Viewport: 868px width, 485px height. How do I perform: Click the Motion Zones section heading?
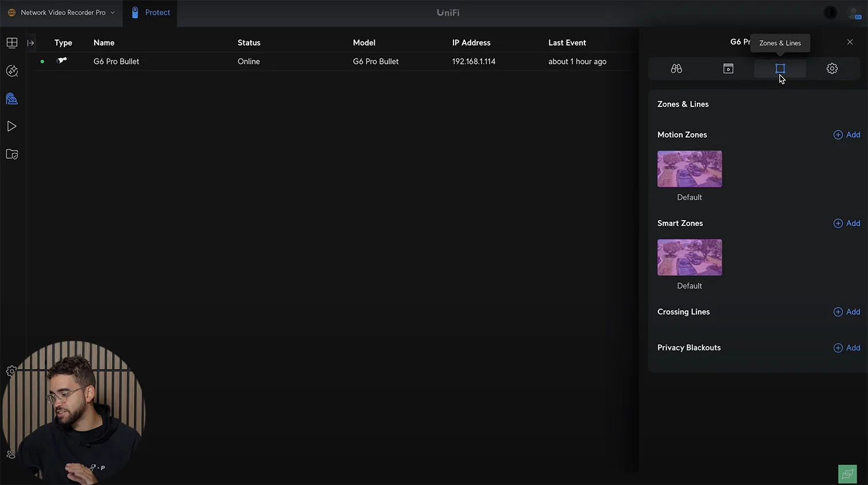[x=682, y=134]
